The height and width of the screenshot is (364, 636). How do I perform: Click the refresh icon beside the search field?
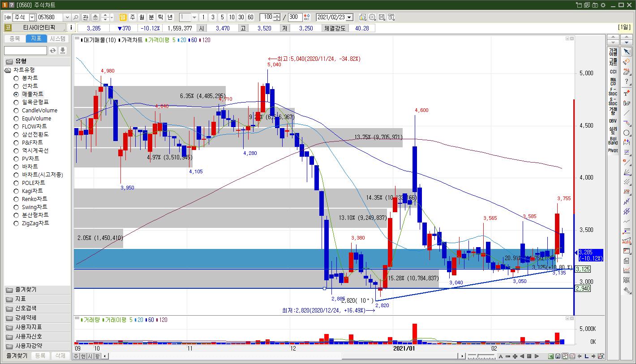[x=53, y=50]
